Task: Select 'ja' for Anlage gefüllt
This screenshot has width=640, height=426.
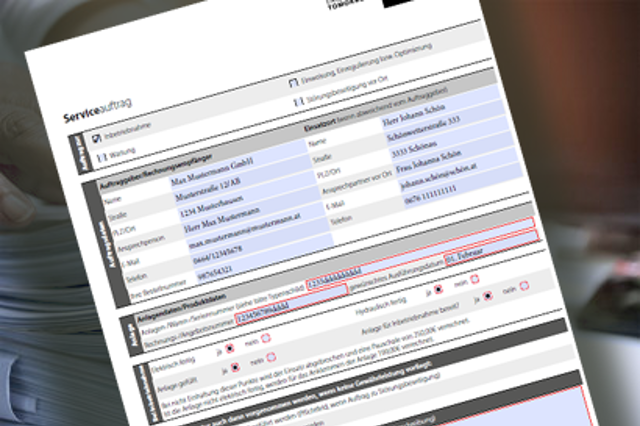Action: pos(235,367)
